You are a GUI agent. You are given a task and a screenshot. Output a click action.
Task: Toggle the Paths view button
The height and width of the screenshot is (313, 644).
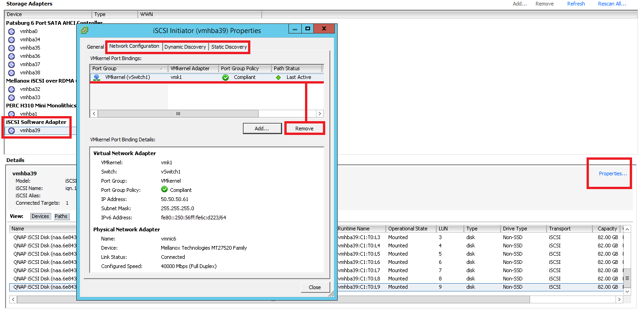[x=61, y=216]
